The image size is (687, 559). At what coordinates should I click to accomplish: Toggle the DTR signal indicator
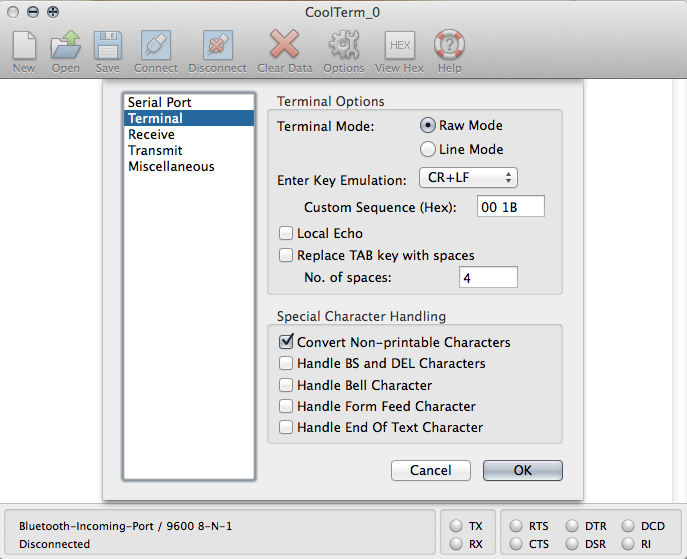pos(572,526)
